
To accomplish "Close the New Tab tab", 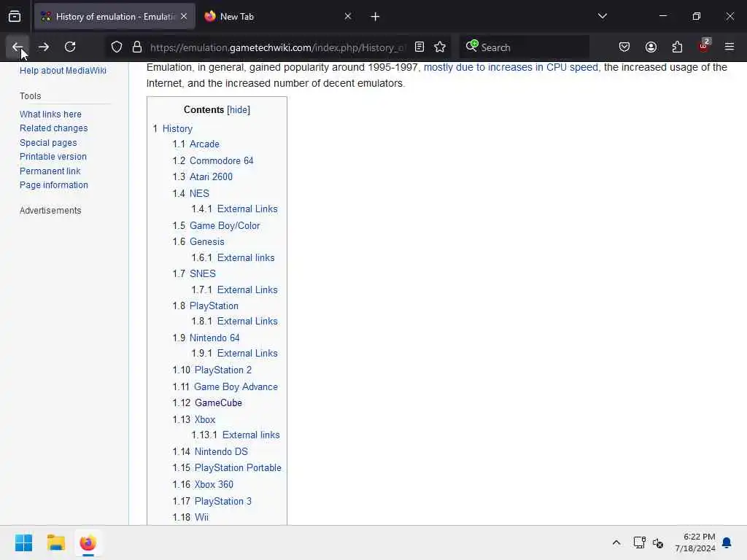I will [348, 17].
